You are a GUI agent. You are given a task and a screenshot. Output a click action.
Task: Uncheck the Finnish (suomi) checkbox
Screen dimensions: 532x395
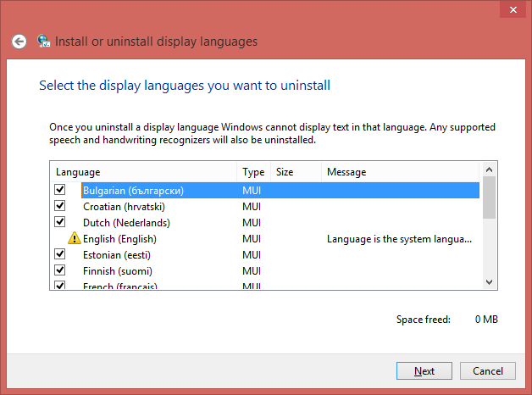[60, 270]
